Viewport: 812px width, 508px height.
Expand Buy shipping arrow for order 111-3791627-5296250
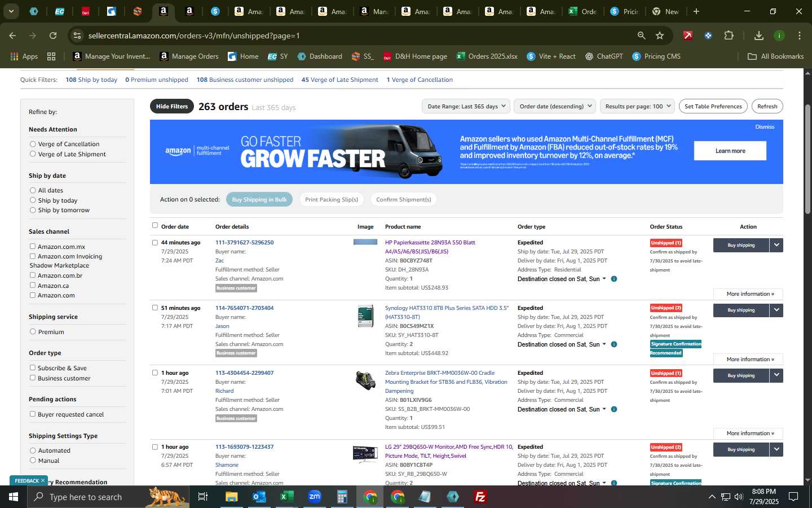coord(776,245)
